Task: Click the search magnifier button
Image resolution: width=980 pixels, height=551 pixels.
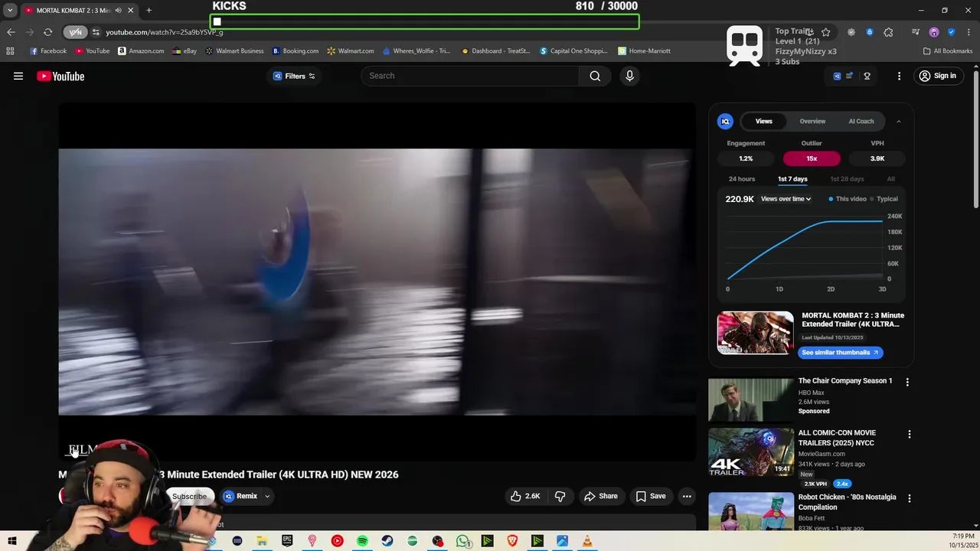Action: 595,76
